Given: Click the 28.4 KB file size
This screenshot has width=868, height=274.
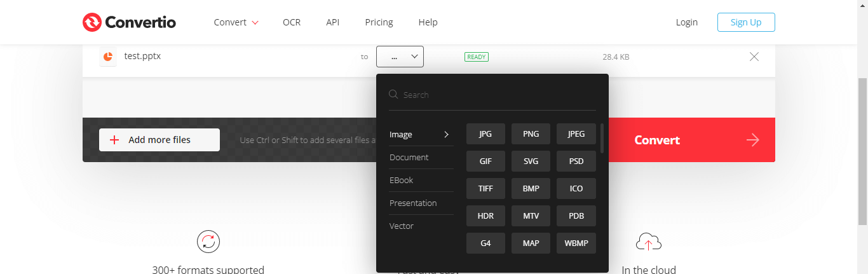Looking at the screenshot, I should [616, 57].
